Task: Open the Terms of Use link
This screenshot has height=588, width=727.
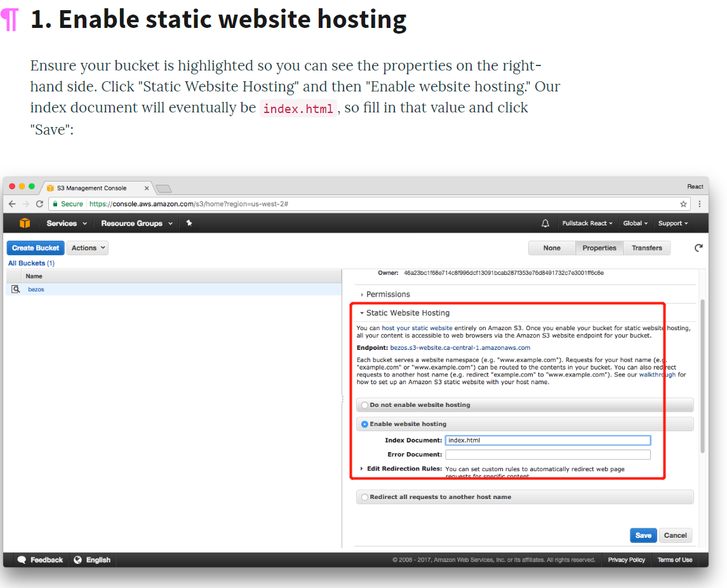Action: [x=674, y=559]
